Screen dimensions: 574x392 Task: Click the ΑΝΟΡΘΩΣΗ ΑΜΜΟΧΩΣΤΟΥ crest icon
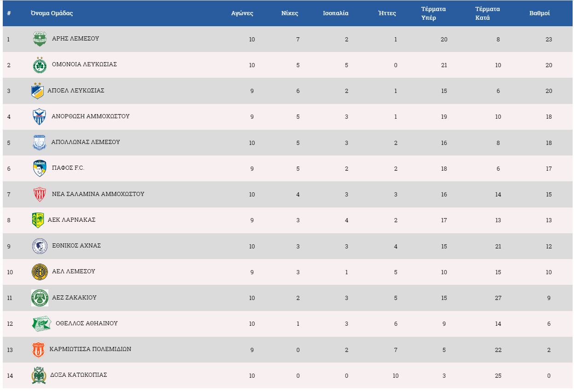click(39, 117)
